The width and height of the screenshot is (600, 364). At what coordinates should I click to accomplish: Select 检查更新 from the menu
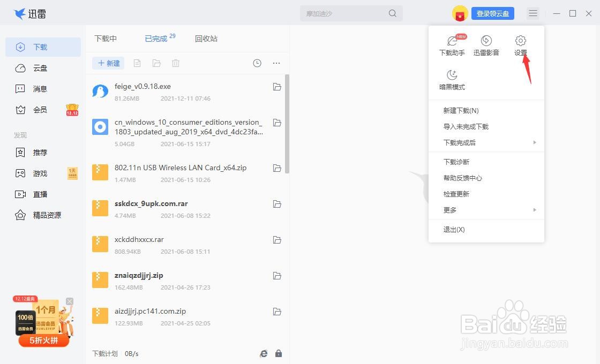456,194
